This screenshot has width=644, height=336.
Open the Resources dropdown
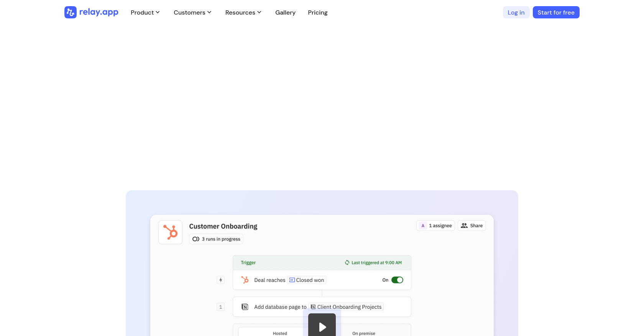[x=243, y=12]
